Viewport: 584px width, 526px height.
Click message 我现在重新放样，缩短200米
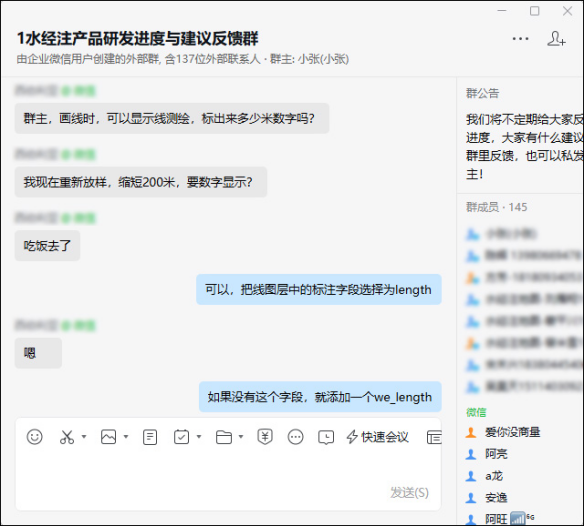141,182
